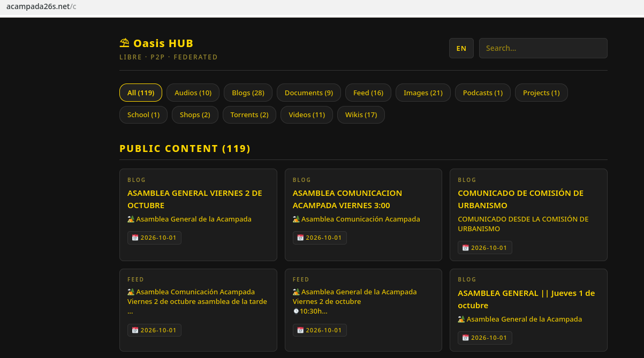The image size is (644, 358).
Task: Click camping emoji in ASAMBLEA COMUNICACION ACAMPADA VIERNES card
Action: click(x=296, y=219)
